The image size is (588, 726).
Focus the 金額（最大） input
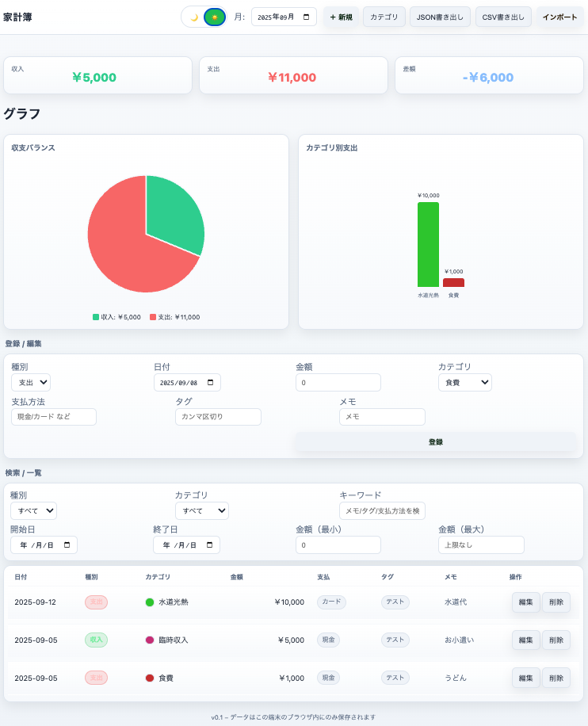point(481,545)
